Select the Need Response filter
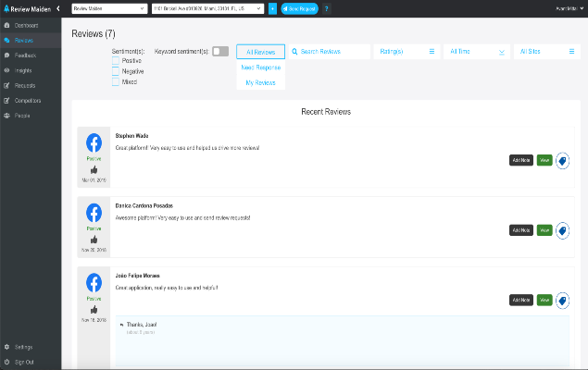Viewport: 588px width, 370px height. click(x=260, y=68)
